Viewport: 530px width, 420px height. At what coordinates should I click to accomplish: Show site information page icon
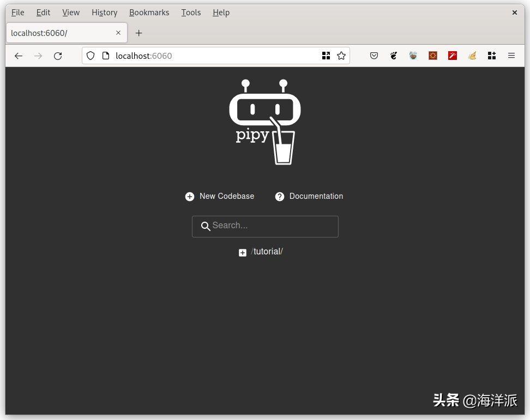(106, 56)
